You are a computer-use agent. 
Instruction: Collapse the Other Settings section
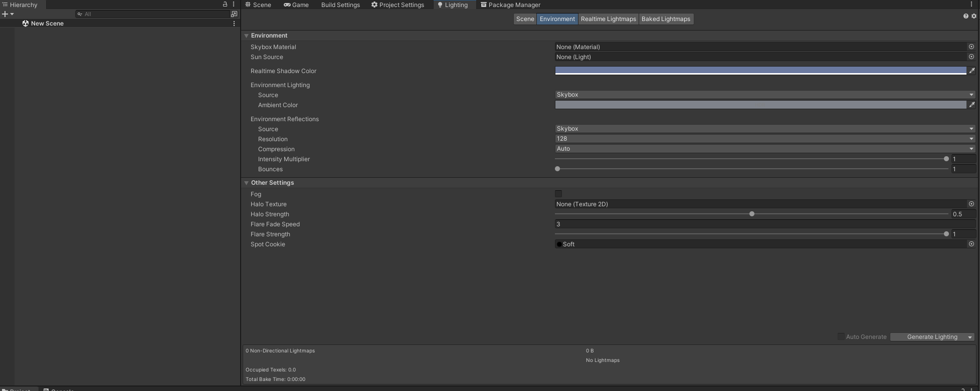tap(247, 183)
